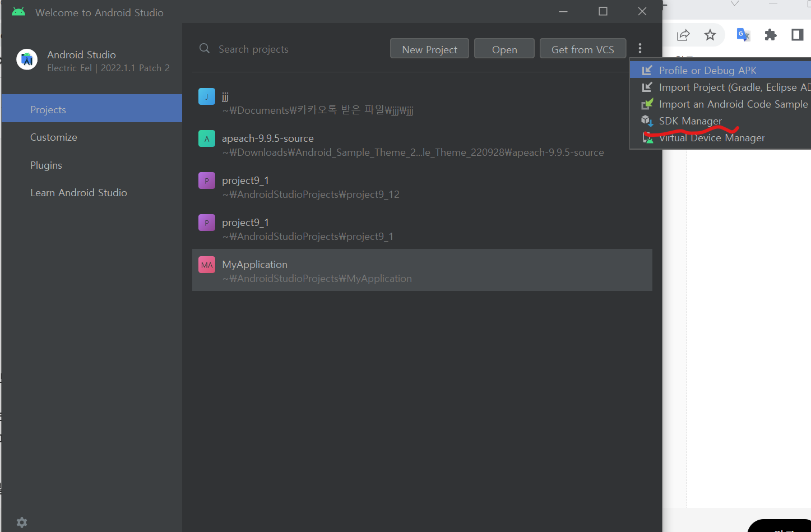811x532 pixels.
Task: Click the jjj project icon
Action: (207, 96)
